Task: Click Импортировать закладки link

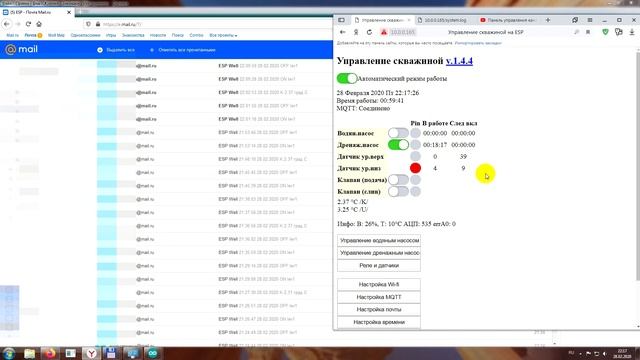Action: pyautogui.click(x=478, y=43)
